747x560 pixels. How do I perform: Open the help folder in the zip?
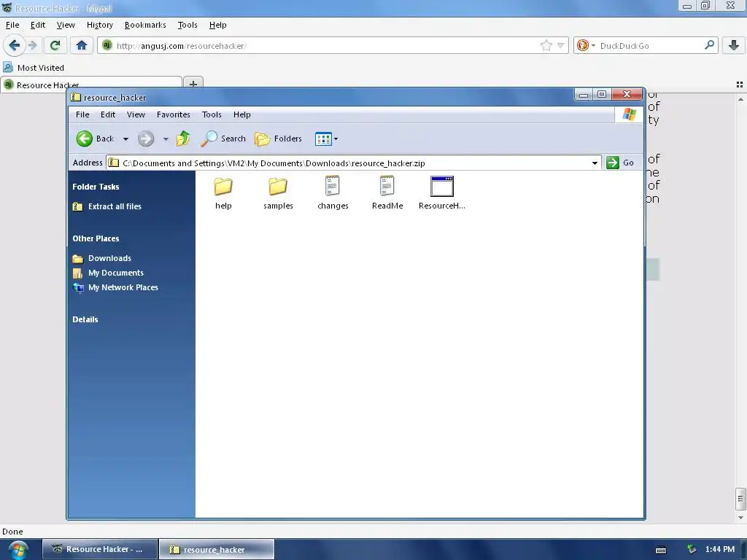pos(223,192)
